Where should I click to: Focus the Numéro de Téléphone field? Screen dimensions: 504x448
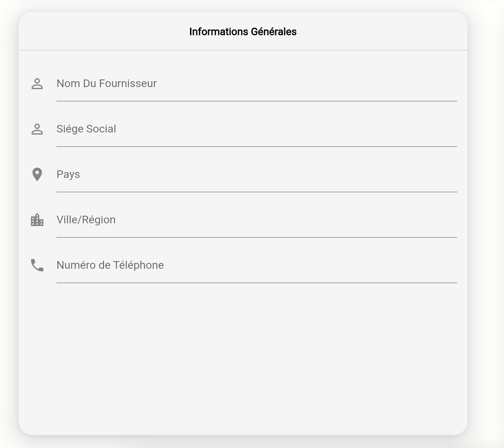click(x=256, y=265)
